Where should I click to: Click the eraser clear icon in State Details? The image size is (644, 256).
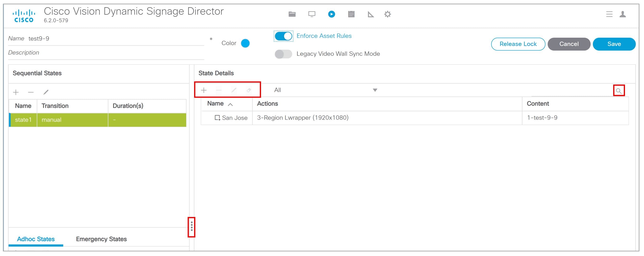[x=249, y=90]
